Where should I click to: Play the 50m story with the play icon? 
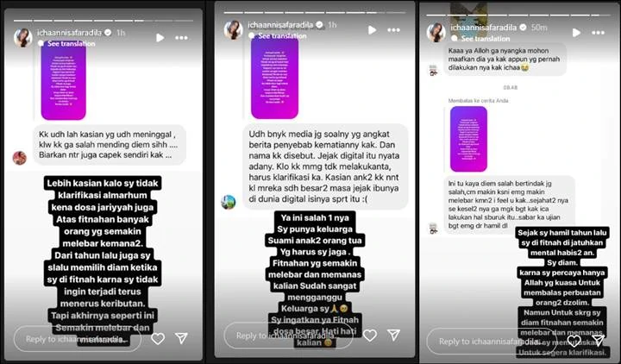pos(577,33)
